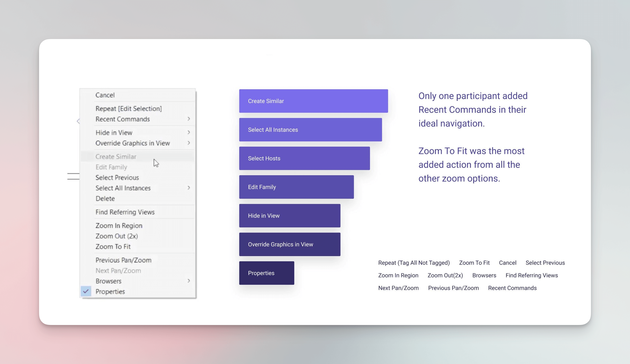Screen dimensions: 630x364
Task: Expand the Recent Commands submenu arrow
Action: [189, 119]
